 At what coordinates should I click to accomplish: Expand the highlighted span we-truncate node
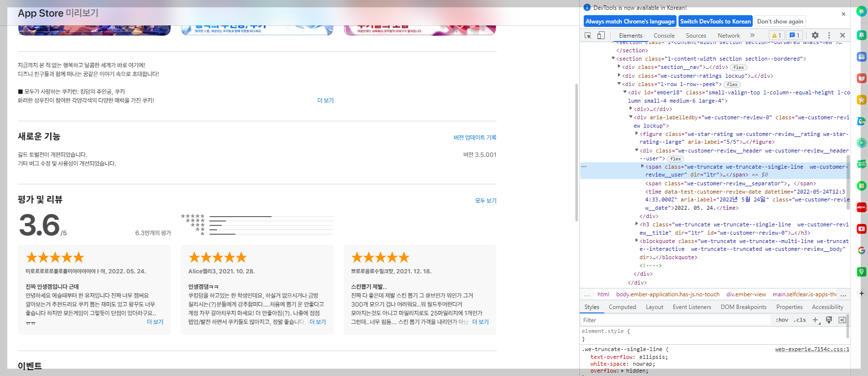[642, 166]
